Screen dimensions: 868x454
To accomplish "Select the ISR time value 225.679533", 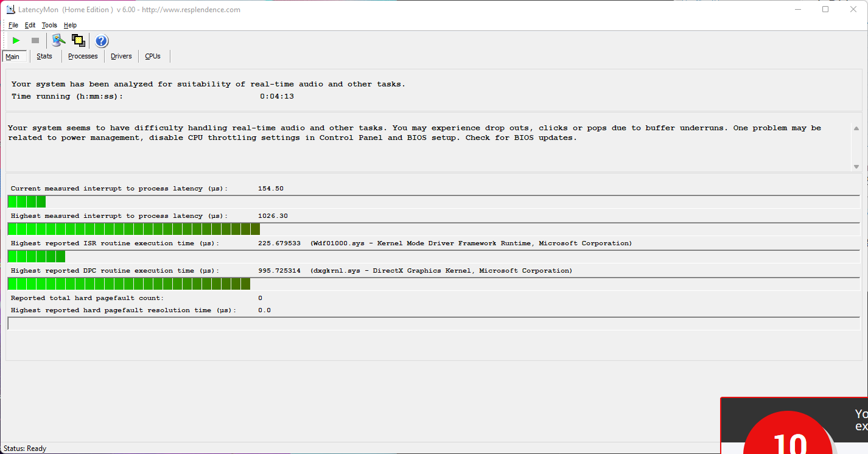I will (279, 243).
